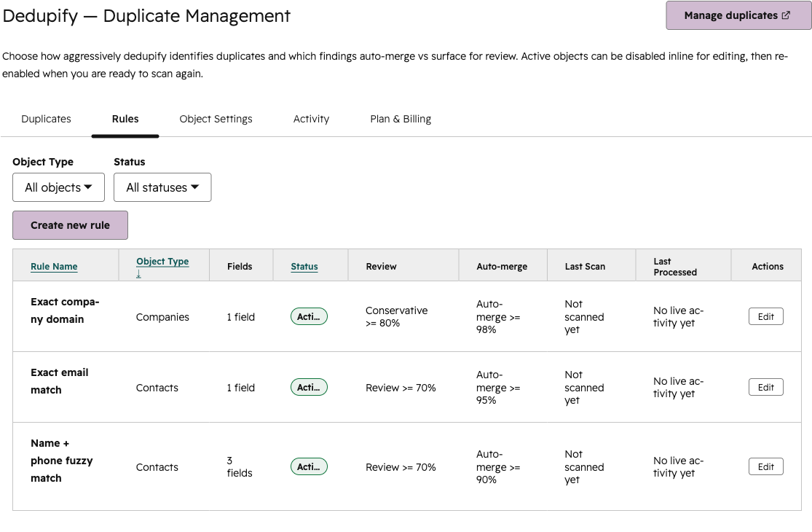Viewport: 812px width, 532px height.
Task: Click the Last Processed column header
Action: [x=675, y=267]
